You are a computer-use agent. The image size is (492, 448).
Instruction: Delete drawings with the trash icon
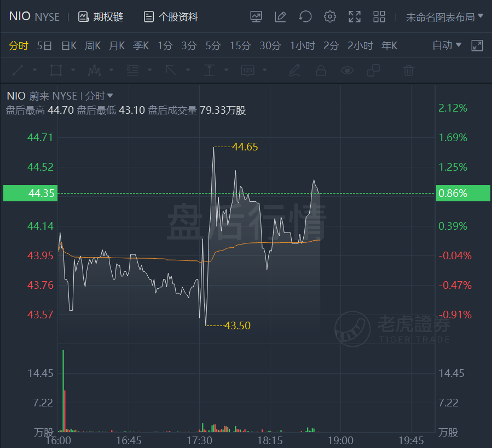(408, 70)
